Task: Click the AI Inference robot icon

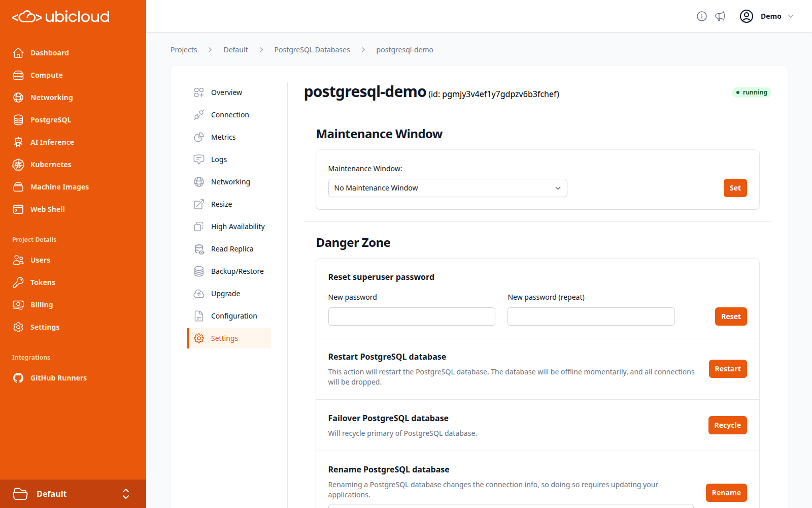Action: click(18, 142)
